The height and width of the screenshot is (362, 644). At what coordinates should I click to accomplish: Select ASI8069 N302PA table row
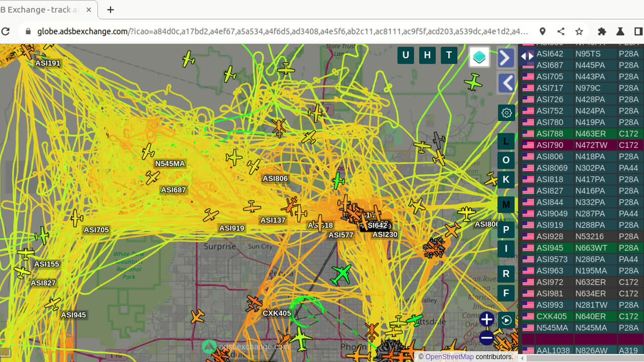click(581, 168)
